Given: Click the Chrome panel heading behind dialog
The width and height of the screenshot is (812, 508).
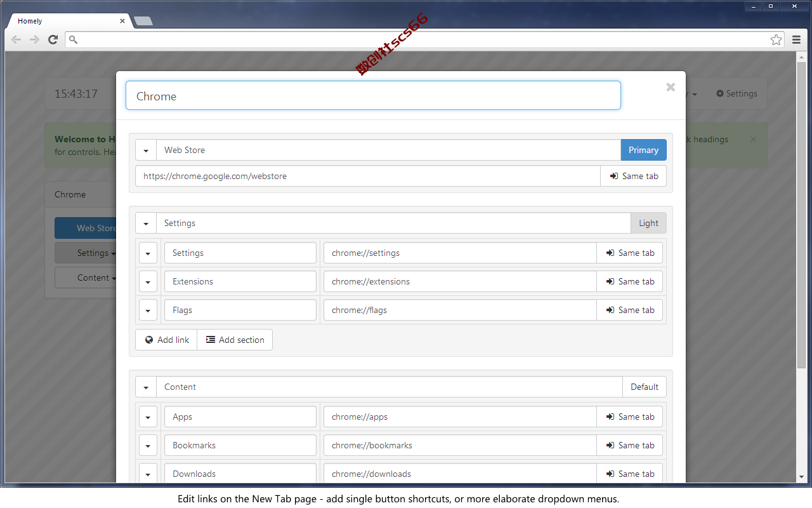Looking at the screenshot, I should 70,194.
